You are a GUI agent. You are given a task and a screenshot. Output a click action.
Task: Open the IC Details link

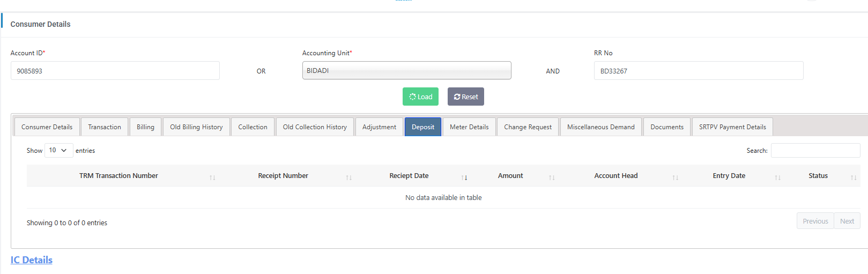[x=32, y=260]
